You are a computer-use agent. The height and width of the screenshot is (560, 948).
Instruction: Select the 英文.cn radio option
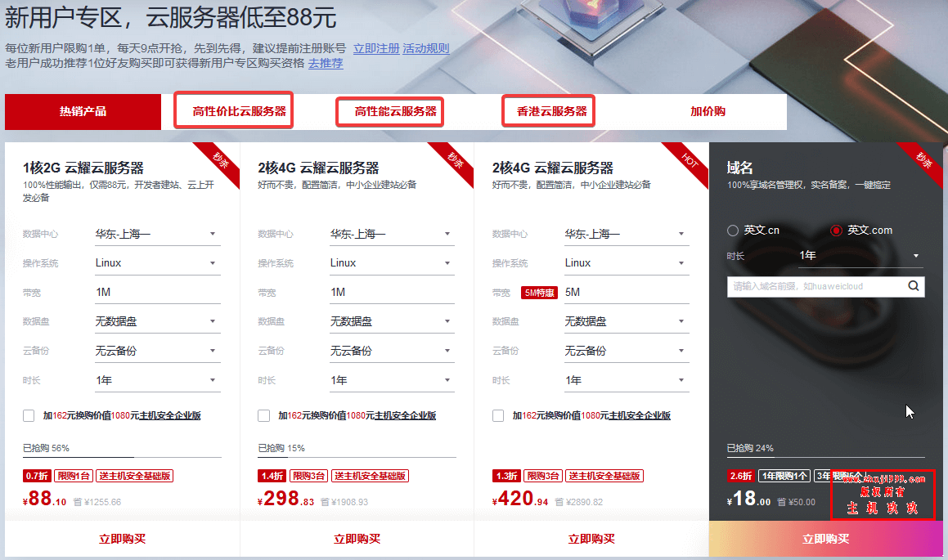(x=733, y=231)
